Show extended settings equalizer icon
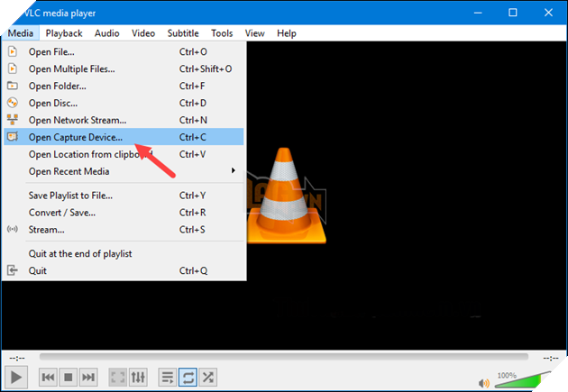 coord(138,378)
